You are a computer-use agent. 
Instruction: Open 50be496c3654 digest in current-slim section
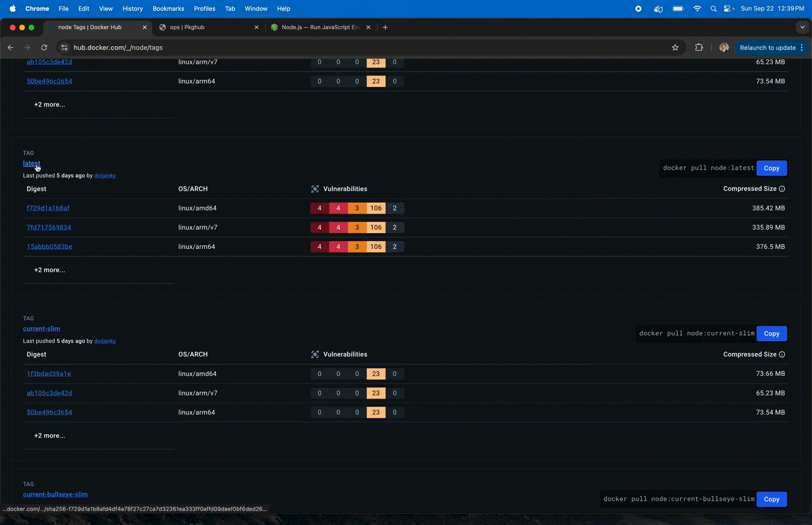(49, 412)
